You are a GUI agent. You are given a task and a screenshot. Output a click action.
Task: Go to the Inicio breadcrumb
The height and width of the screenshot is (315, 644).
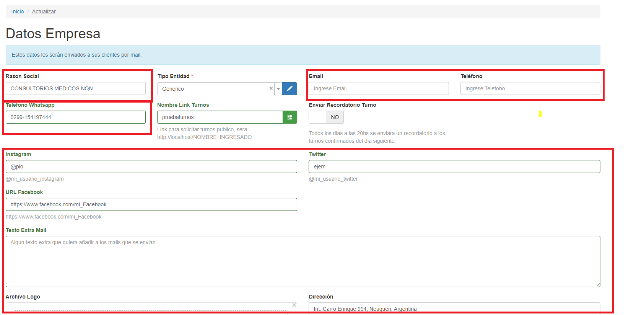(x=18, y=11)
